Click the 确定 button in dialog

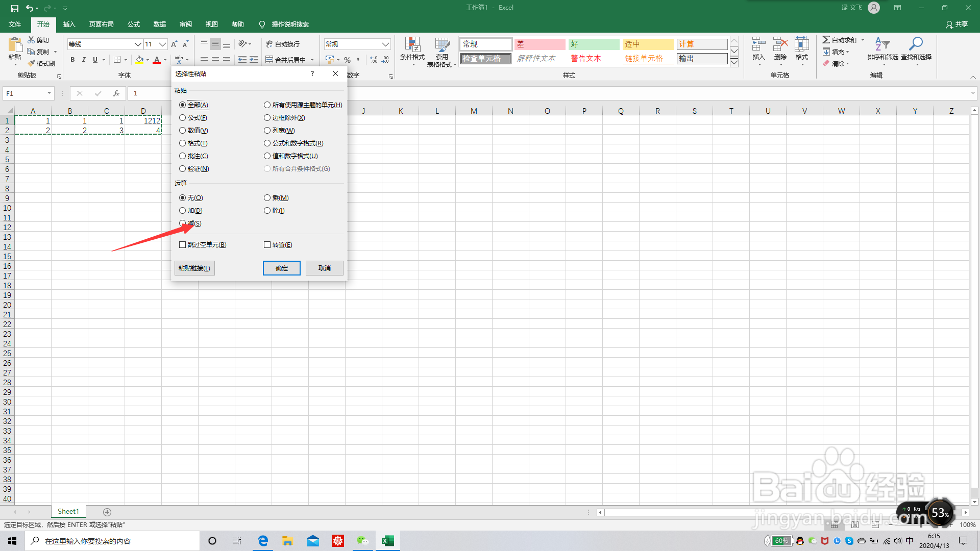pyautogui.click(x=281, y=268)
